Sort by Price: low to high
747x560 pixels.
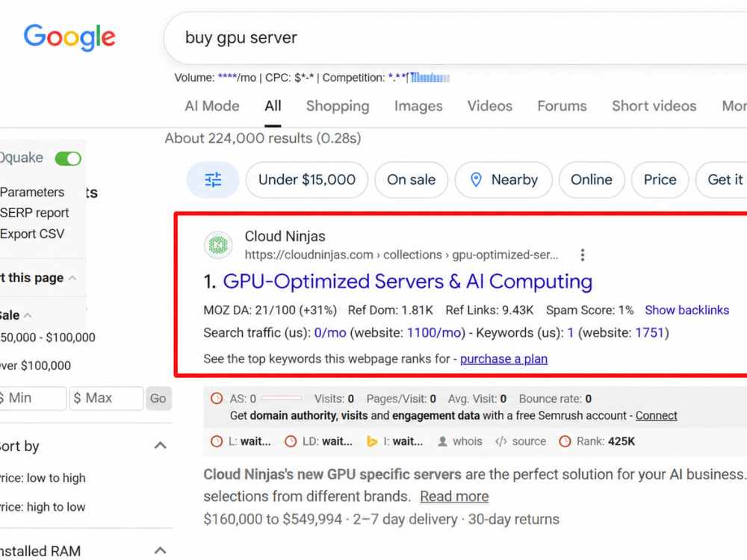43,478
